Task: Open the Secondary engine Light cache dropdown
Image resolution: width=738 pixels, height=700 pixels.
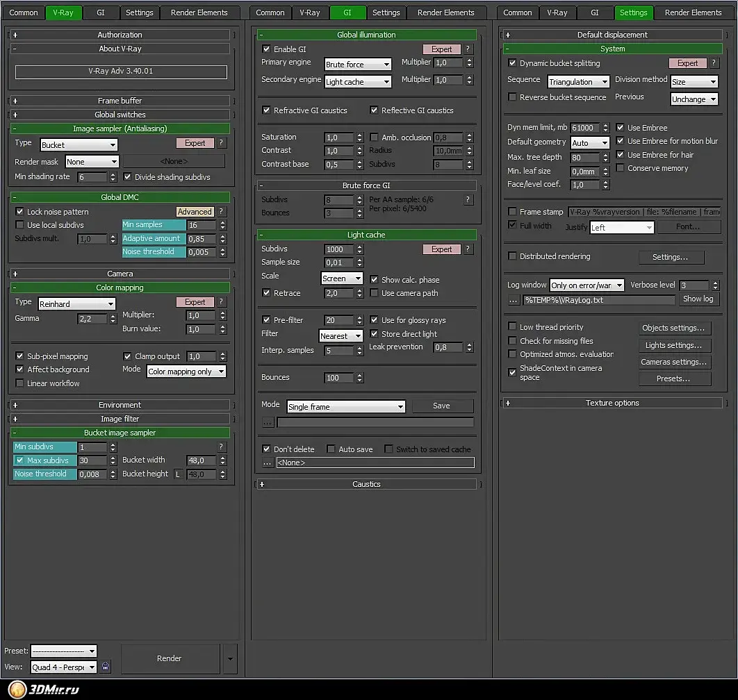Action: point(358,82)
